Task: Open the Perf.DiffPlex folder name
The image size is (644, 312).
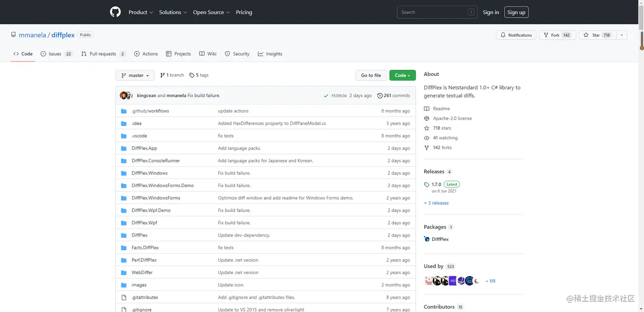Action: [x=144, y=260]
